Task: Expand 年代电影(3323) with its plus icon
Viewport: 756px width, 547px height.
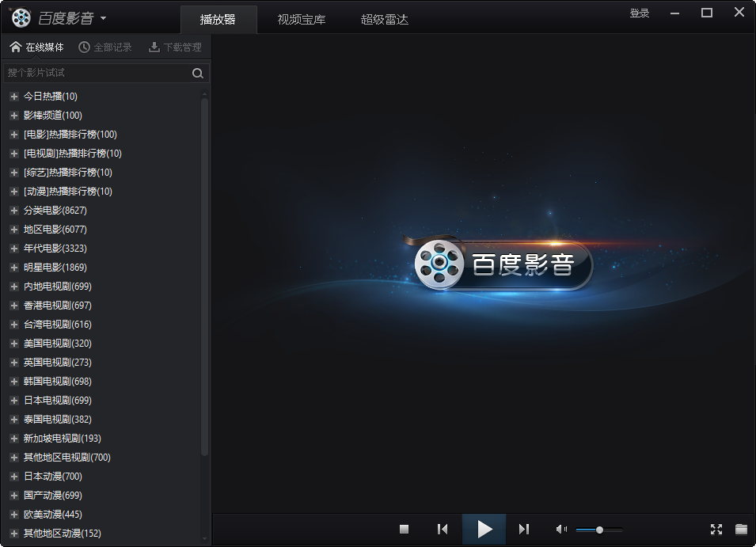Action: click(x=14, y=249)
